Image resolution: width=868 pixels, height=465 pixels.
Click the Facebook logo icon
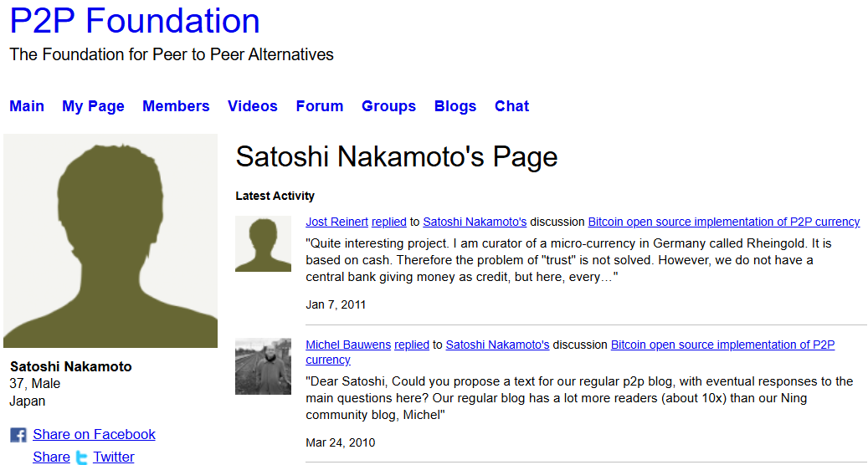click(18, 435)
